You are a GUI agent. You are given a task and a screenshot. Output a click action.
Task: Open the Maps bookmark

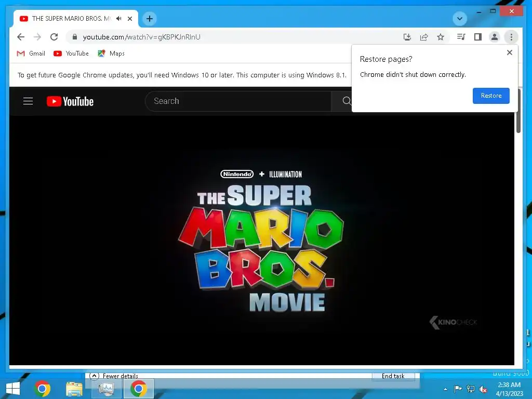(x=111, y=54)
